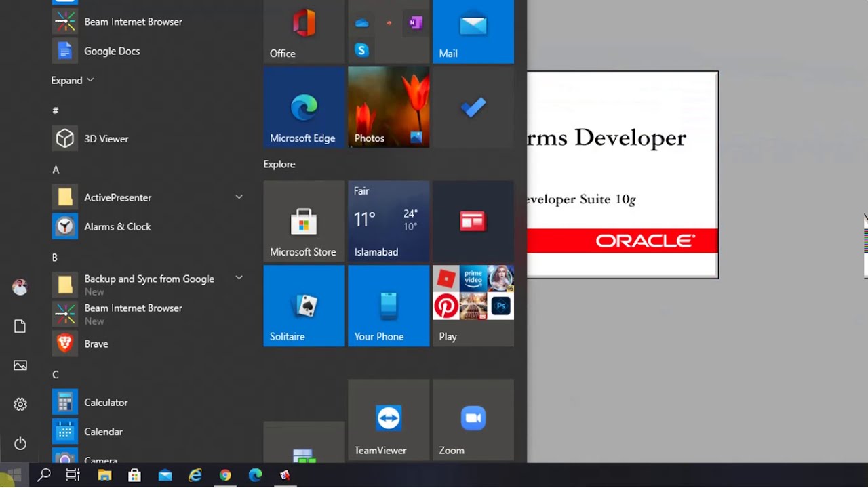Switch to Google Chrome on taskbar
The width and height of the screenshot is (868, 488).
[x=225, y=475]
